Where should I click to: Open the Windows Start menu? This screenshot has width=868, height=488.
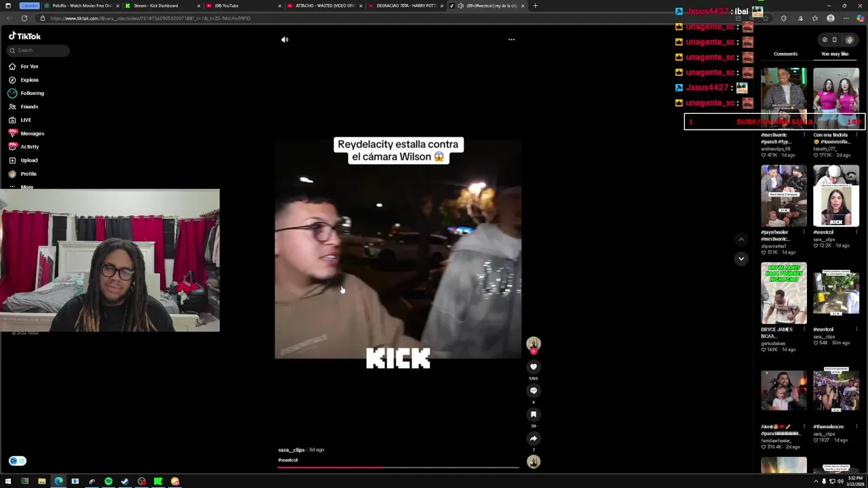click(8, 481)
